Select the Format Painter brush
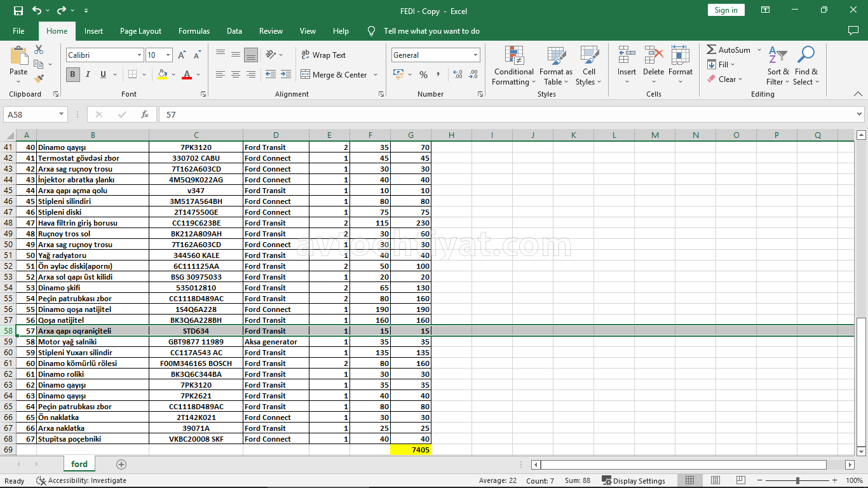 click(39, 79)
